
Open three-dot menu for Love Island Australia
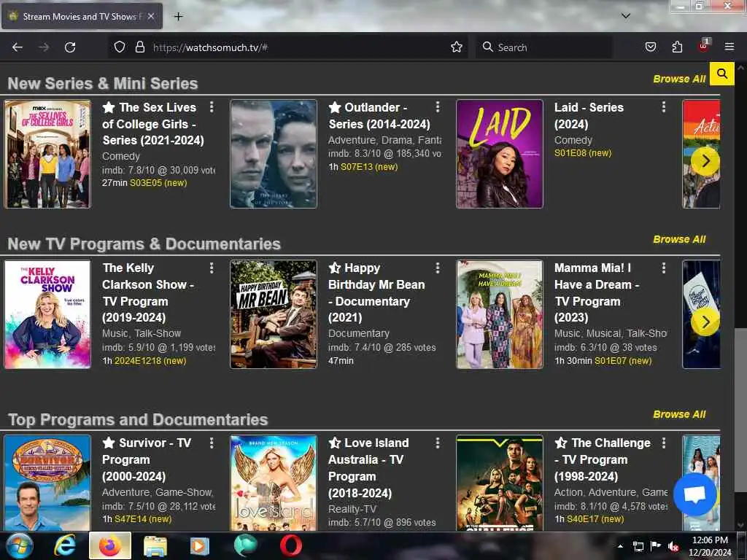pos(438,443)
